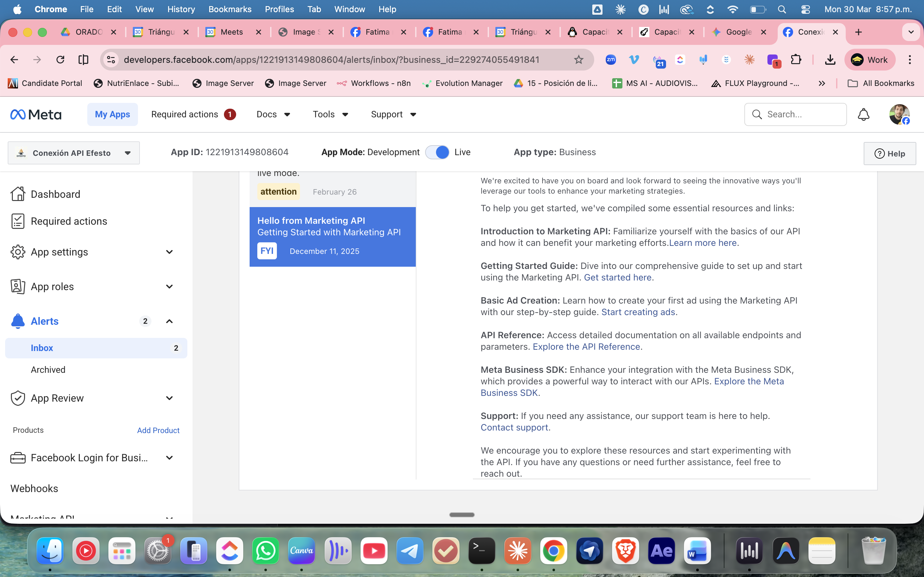
Task: Click the Help button
Action: (889, 154)
